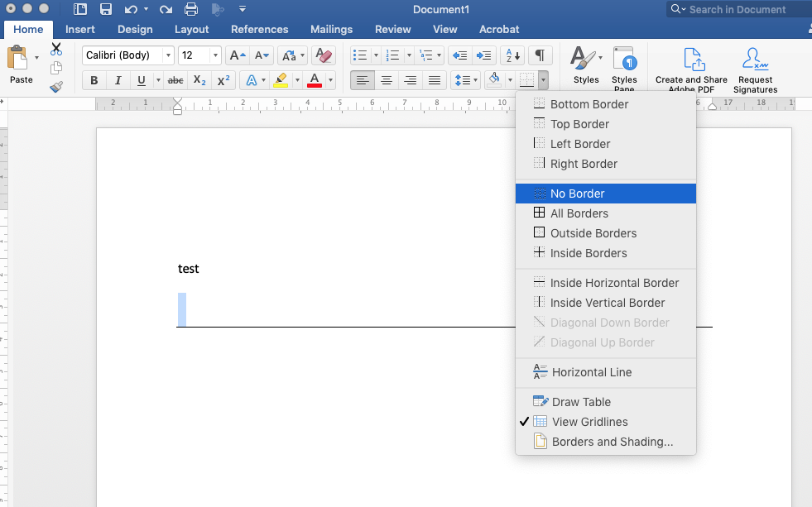
Task: Cut selection with scissors icon
Action: point(56,49)
